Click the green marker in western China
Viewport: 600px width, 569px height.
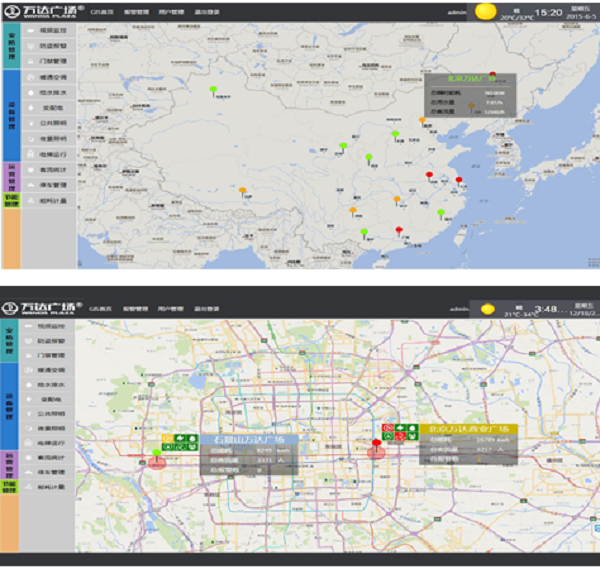coord(213,91)
